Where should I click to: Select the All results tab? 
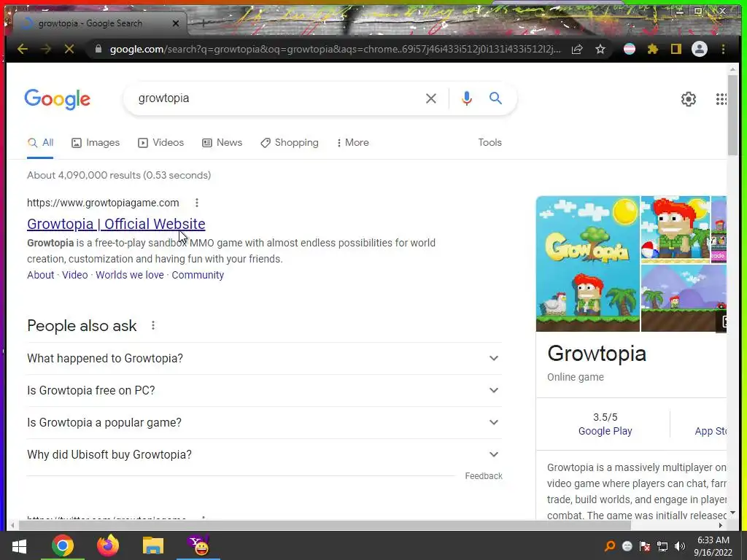pyautogui.click(x=41, y=142)
